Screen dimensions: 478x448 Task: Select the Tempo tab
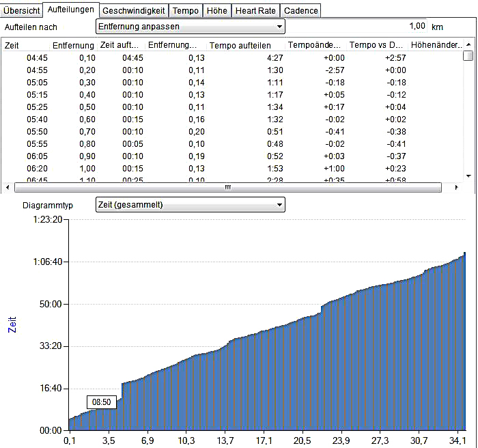point(186,11)
